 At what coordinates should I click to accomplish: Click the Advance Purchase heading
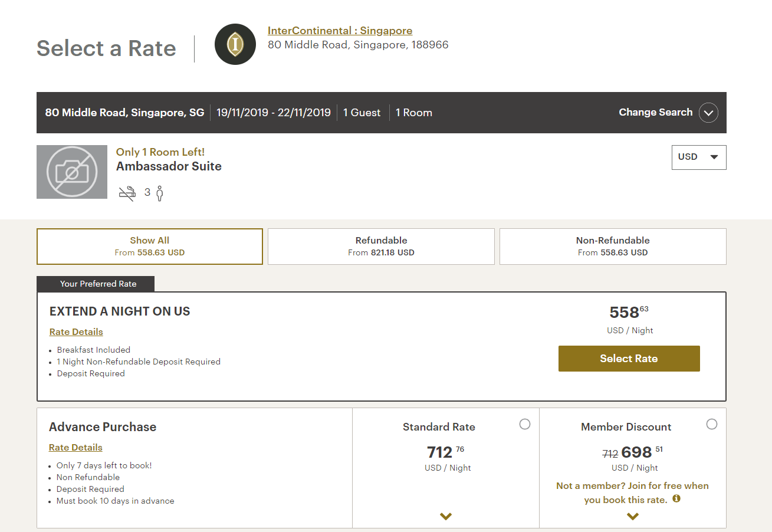pyautogui.click(x=103, y=427)
